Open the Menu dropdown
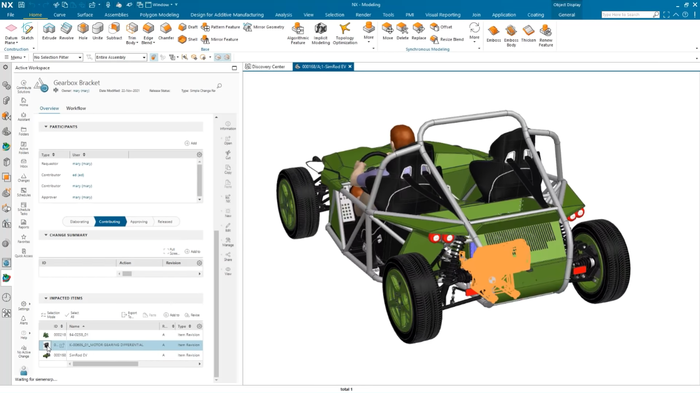 pyautogui.click(x=15, y=57)
